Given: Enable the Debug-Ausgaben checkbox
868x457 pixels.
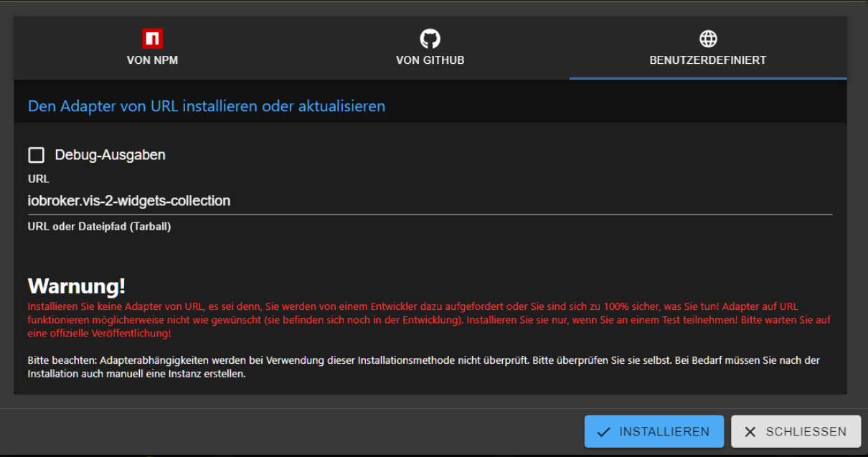Looking at the screenshot, I should tap(36, 155).
